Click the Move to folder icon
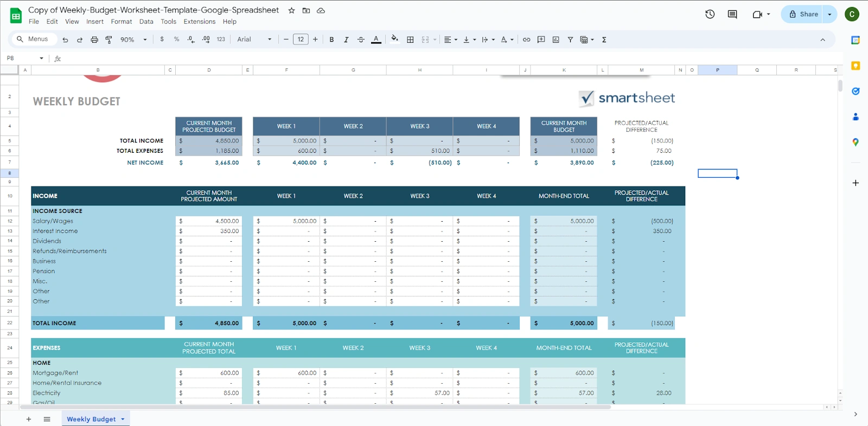This screenshot has width=868, height=426. click(306, 10)
